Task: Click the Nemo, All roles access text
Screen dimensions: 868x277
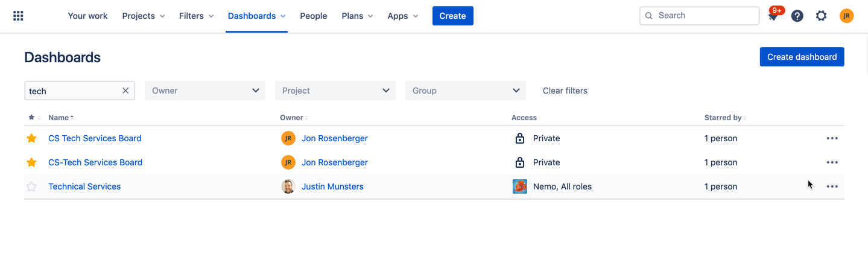Action: tap(562, 186)
